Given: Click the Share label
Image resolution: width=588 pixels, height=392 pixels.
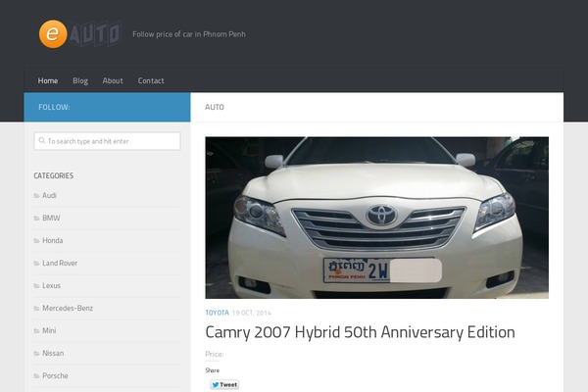Looking at the screenshot, I should click(x=213, y=370).
